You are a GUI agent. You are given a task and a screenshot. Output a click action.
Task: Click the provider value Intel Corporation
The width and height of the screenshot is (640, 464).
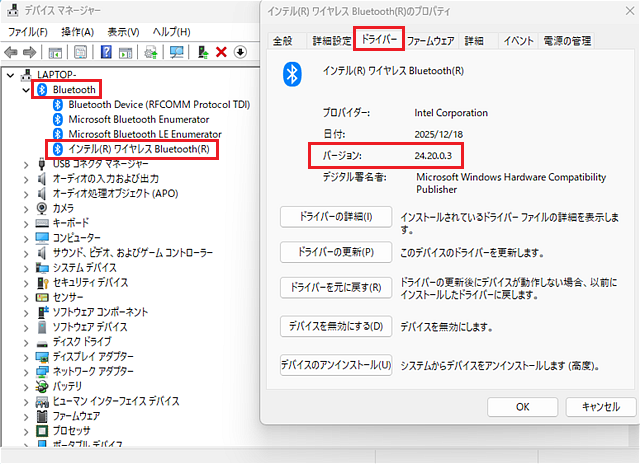click(x=451, y=113)
